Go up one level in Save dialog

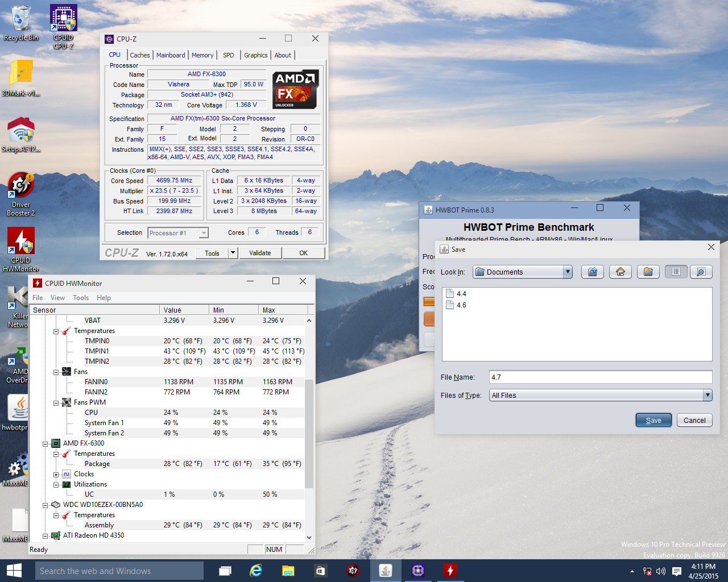592,272
